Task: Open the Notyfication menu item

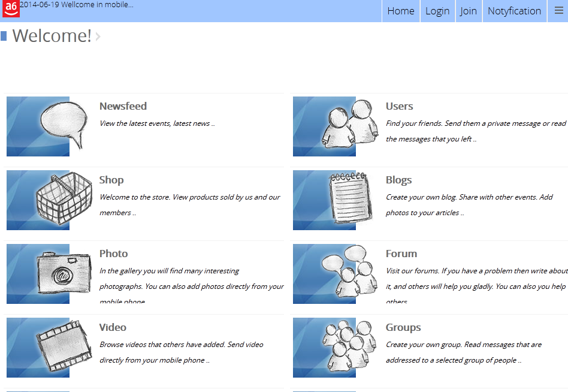Action: click(514, 11)
